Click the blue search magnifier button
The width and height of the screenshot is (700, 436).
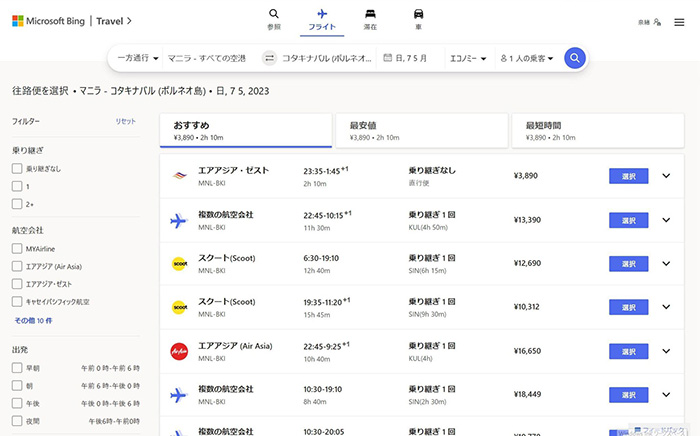coord(575,58)
